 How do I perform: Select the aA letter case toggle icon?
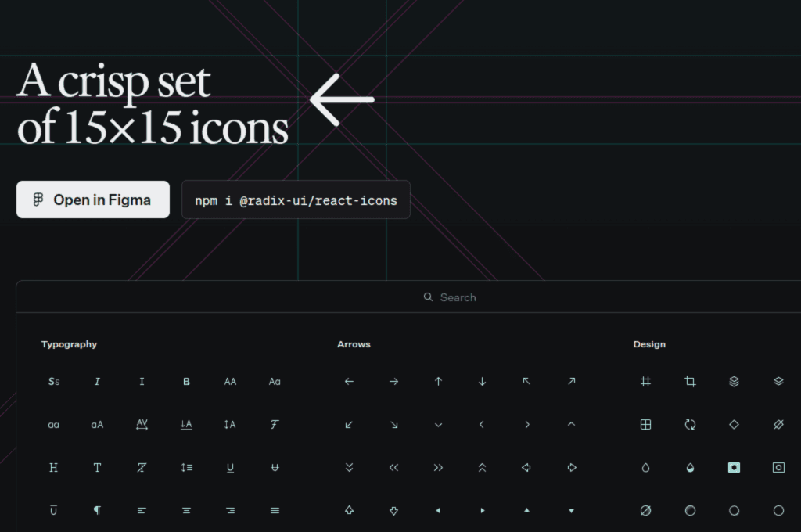point(97,425)
